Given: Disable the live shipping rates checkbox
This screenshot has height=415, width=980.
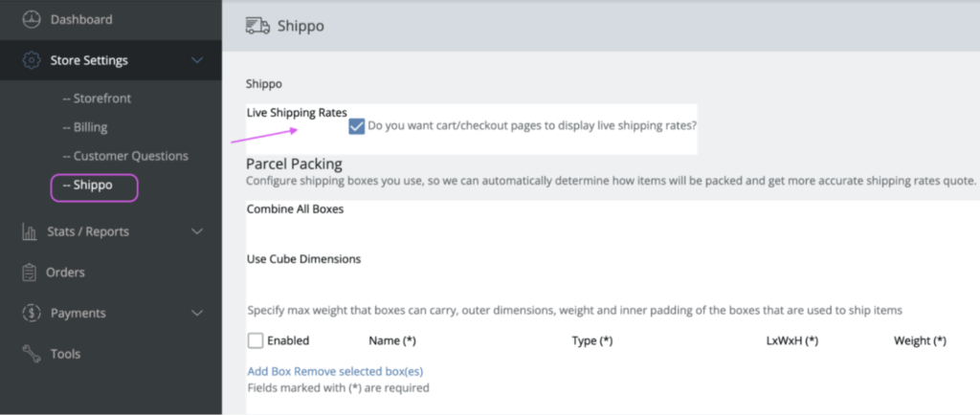Looking at the screenshot, I should point(357,125).
